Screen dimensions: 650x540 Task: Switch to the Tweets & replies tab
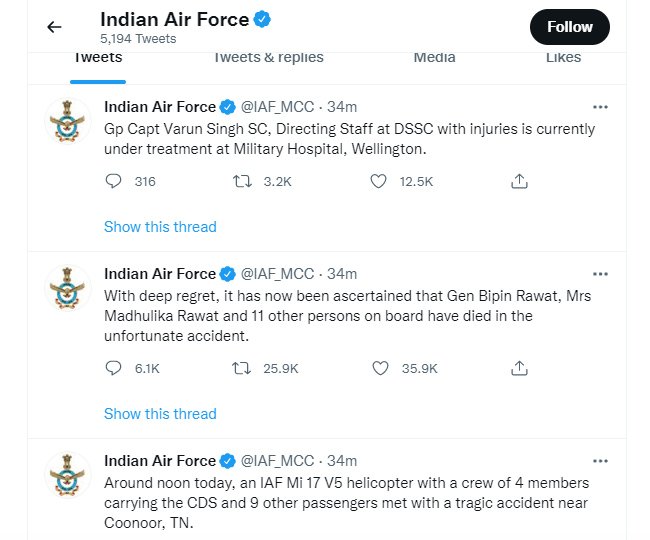pyautogui.click(x=268, y=58)
